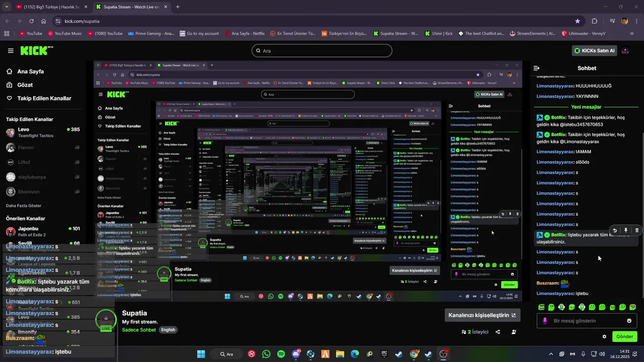The height and width of the screenshot is (362, 644).
Task: Open chat settings gear
Action: tap(604, 337)
